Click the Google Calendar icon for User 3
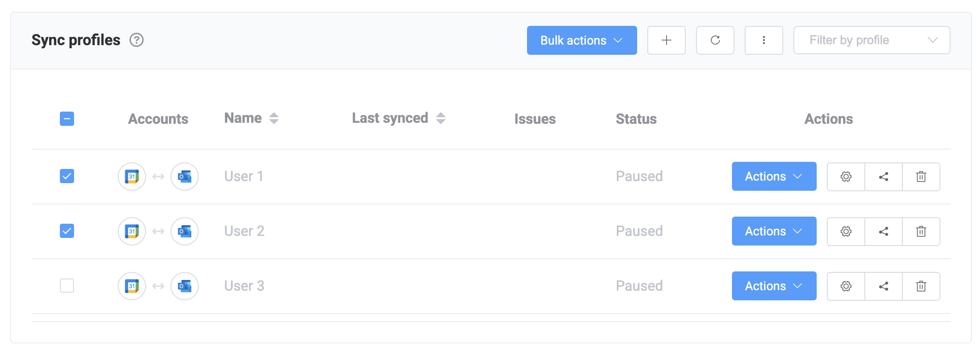Screen dimensions: 980x348 [x=131, y=286]
